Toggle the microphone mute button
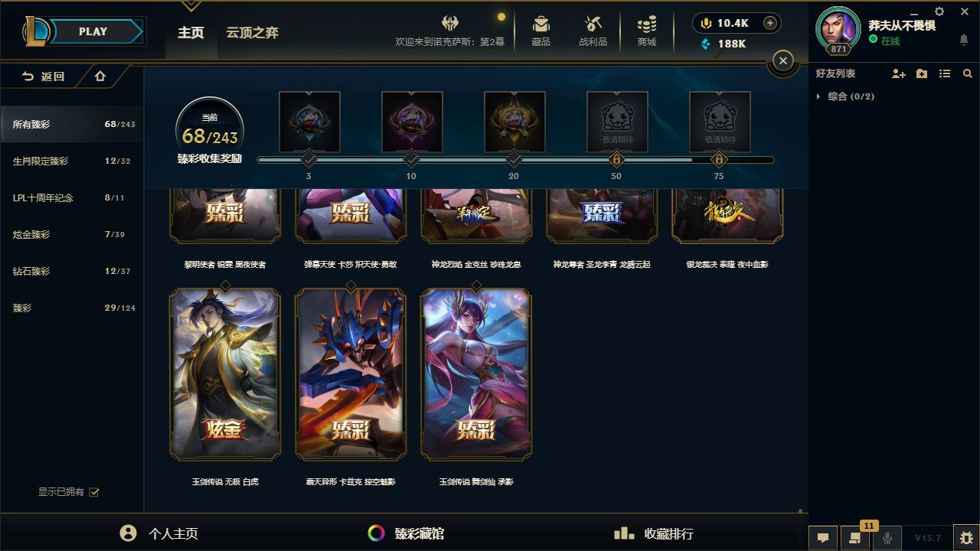The height and width of the screenshot is (551, 980). tap(887, 537)
